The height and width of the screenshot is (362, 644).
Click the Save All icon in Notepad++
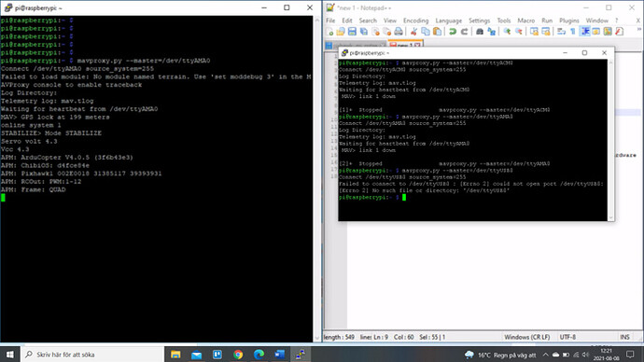[x=363, y=32]
